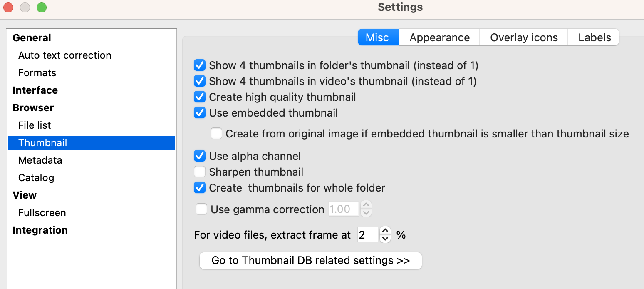Increase the video frame extract percentage
The height and width of the screenshot is (289, 644).
tap(386, 230)
